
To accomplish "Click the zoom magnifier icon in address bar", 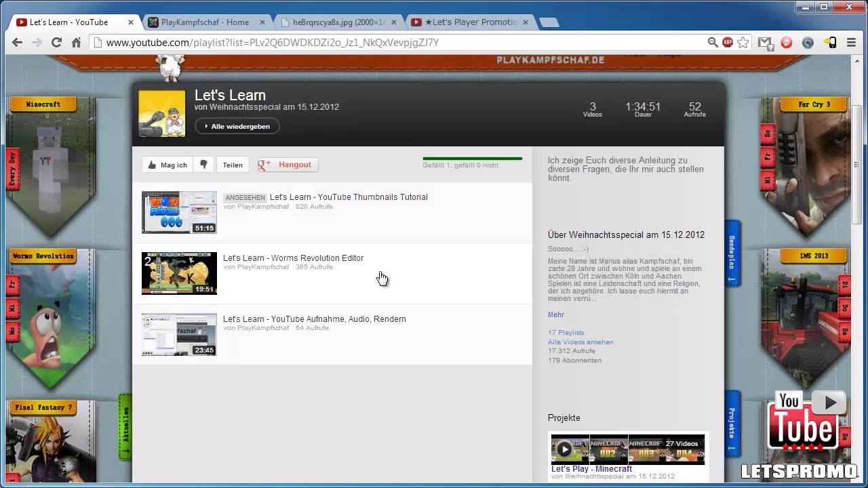I will [x=713, y=42].
